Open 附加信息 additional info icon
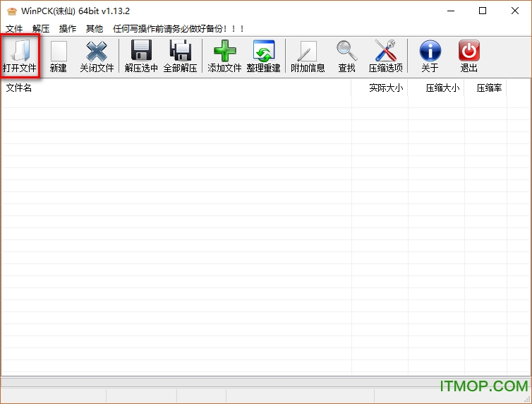This screenshot has width=532, height=404. (308, 52)
